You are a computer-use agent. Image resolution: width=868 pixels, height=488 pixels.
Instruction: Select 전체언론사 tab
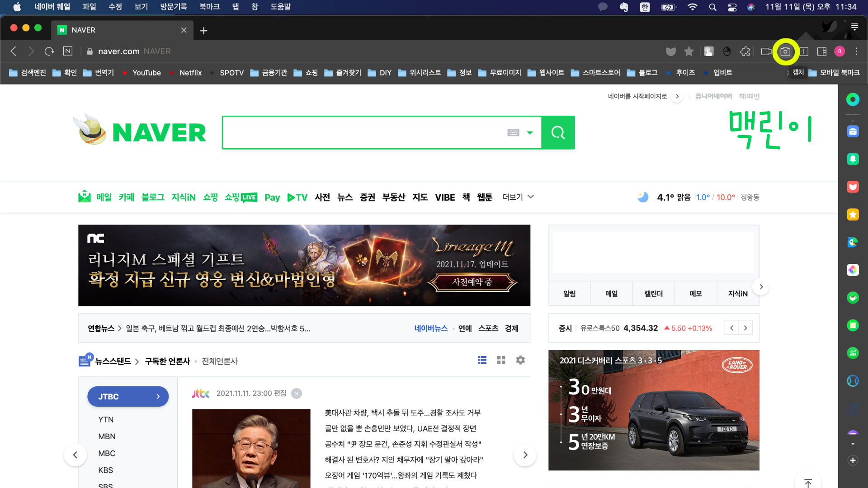click(219, 361)
